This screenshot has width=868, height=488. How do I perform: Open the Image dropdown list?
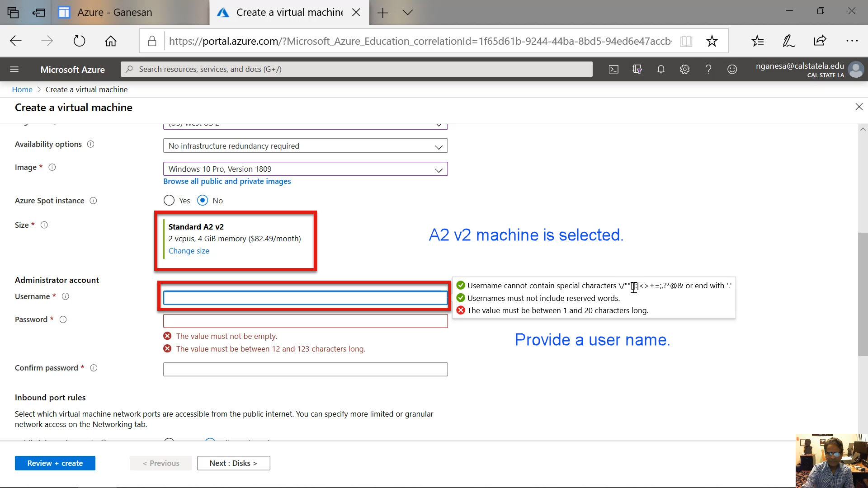(305, 169)
